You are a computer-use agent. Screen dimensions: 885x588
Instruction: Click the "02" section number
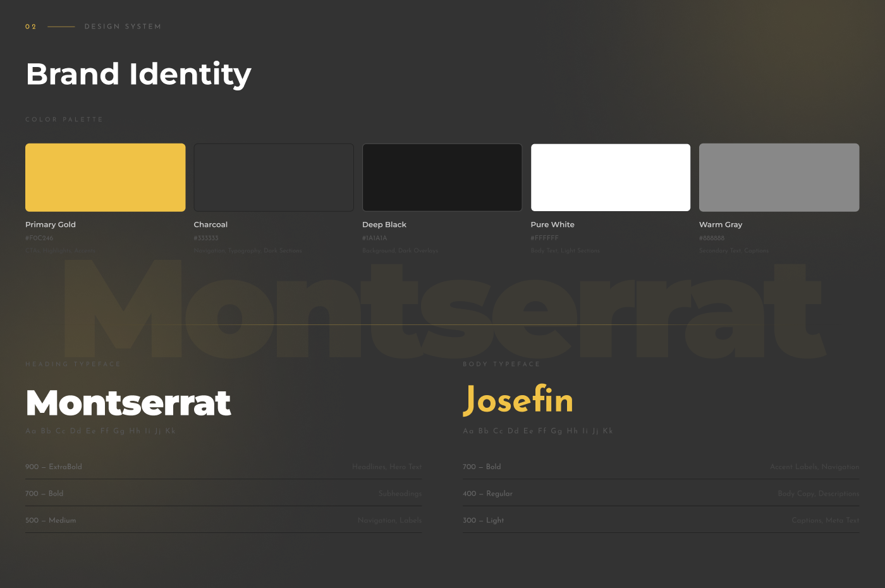click(30, 27)
